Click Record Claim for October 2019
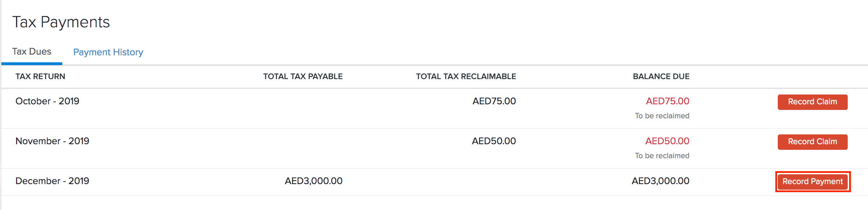This screenshot has height=210, width=868. click(812, 102)
